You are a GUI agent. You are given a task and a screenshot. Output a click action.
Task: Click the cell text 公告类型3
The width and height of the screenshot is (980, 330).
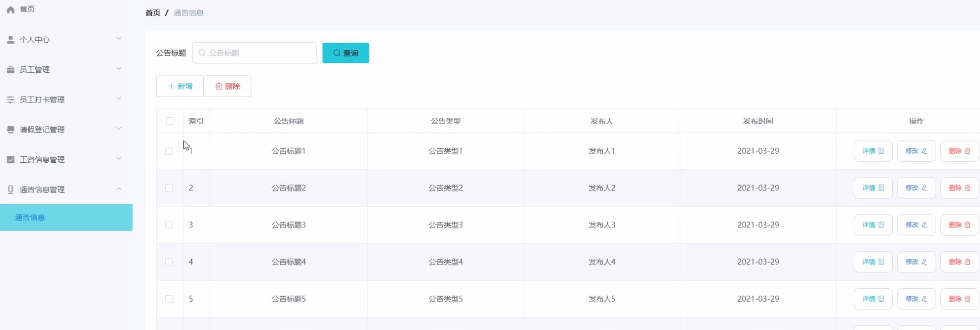446,225
